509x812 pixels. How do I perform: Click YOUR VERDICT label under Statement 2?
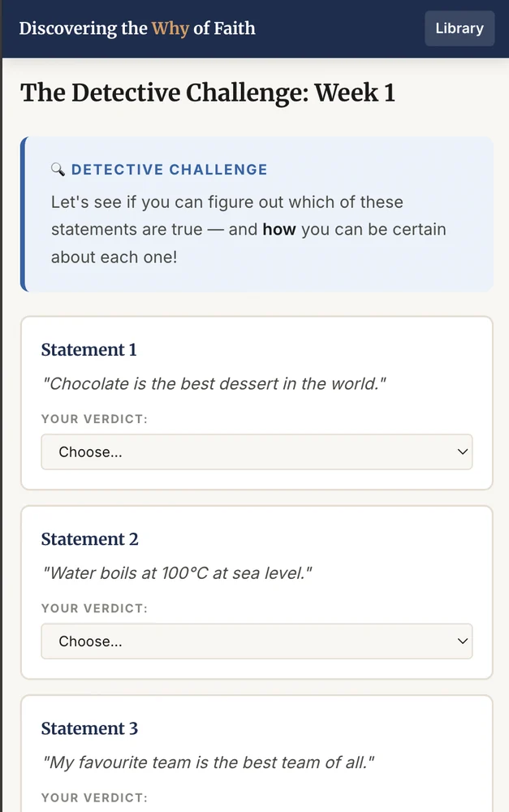click(94, 608)
